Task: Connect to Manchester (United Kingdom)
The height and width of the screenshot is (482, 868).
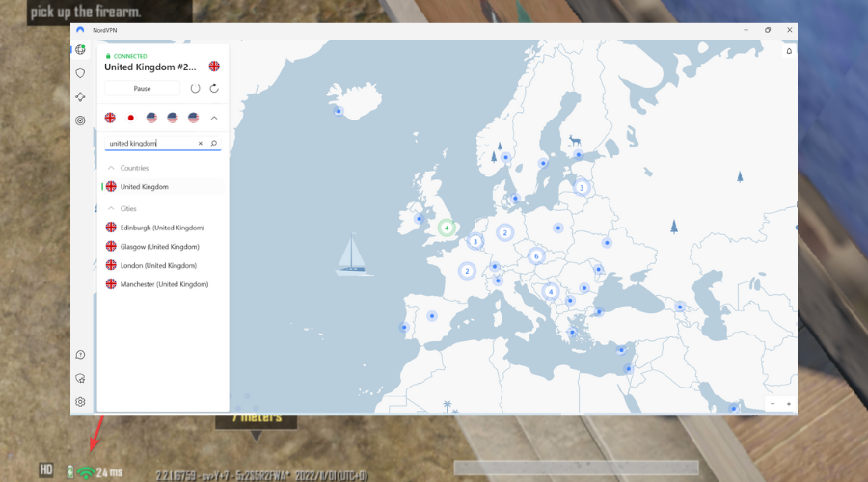Action: (x=163, y=283)
